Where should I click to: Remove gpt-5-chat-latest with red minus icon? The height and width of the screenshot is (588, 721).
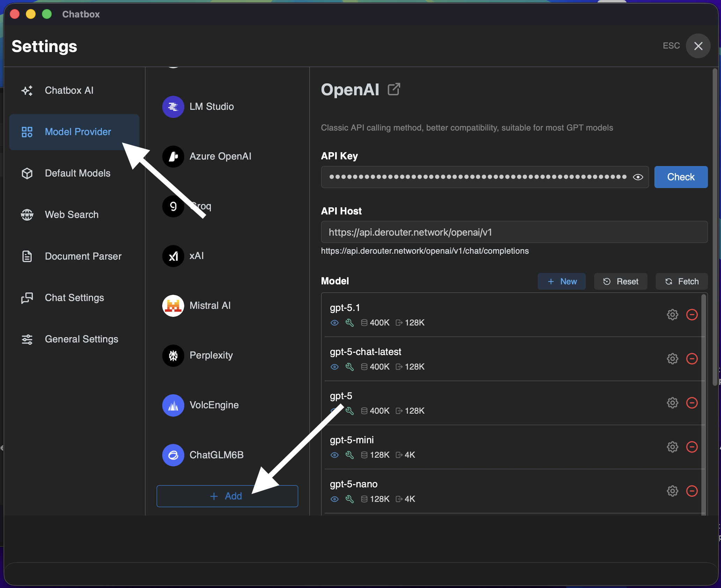pos(692,359)
